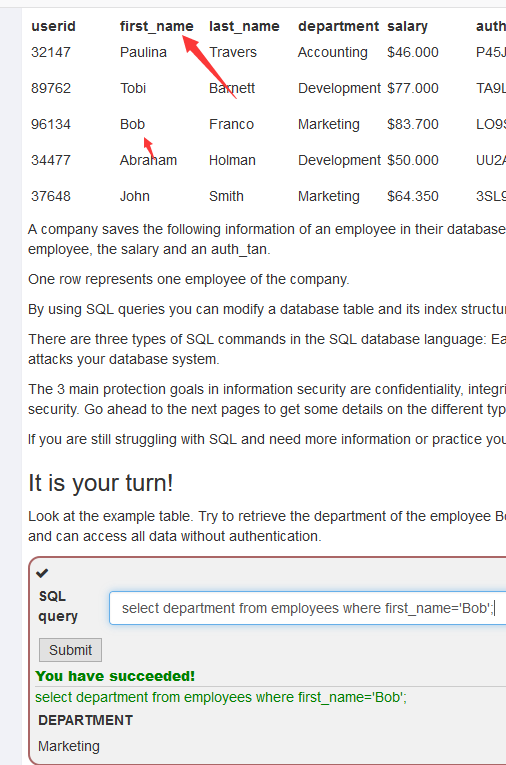
Task: Click the green checkmark icon above SQL query
Action: coord(42,573)
